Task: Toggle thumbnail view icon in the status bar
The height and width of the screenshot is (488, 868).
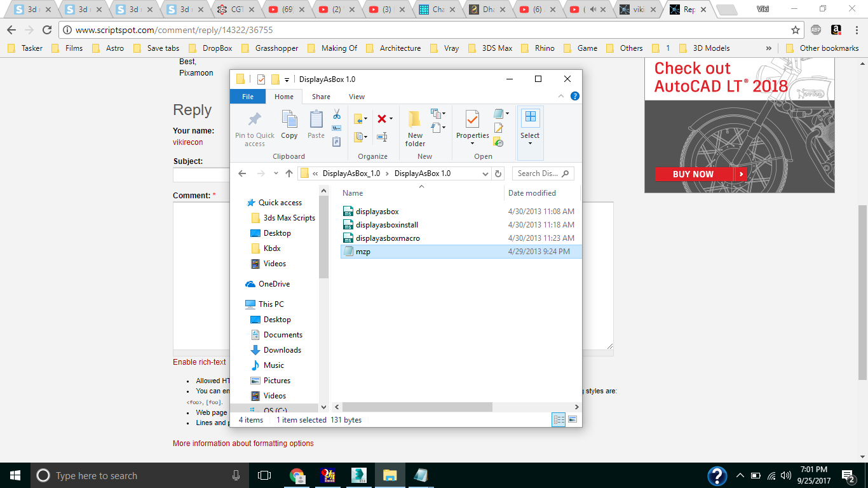Action: click(573, 419)
